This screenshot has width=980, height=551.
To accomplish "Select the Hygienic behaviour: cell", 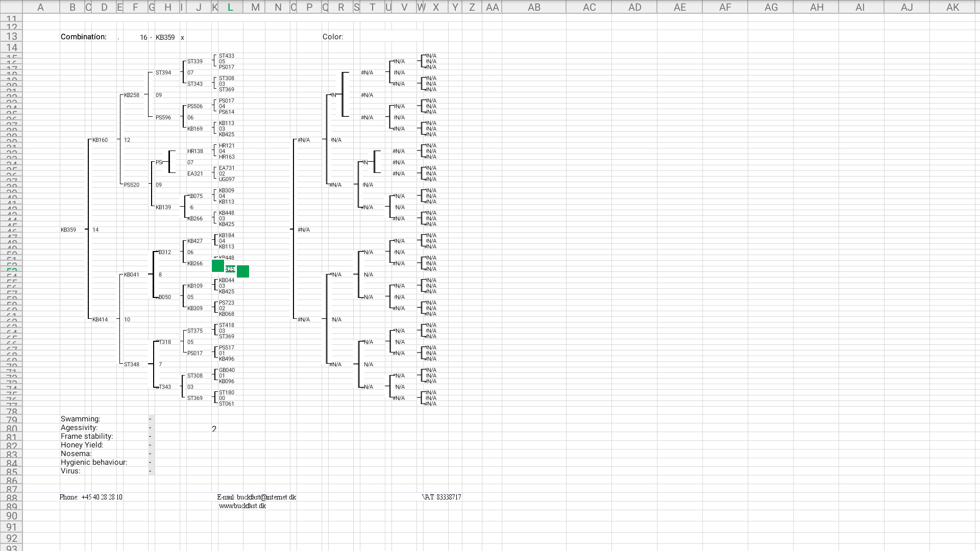I will coord(94,462).
